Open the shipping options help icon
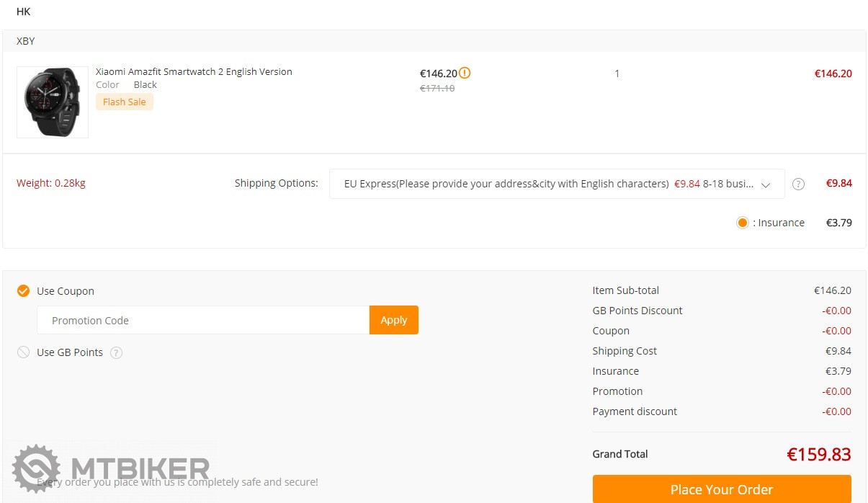The width and height of the screenshot is (868, 503). 798,184
